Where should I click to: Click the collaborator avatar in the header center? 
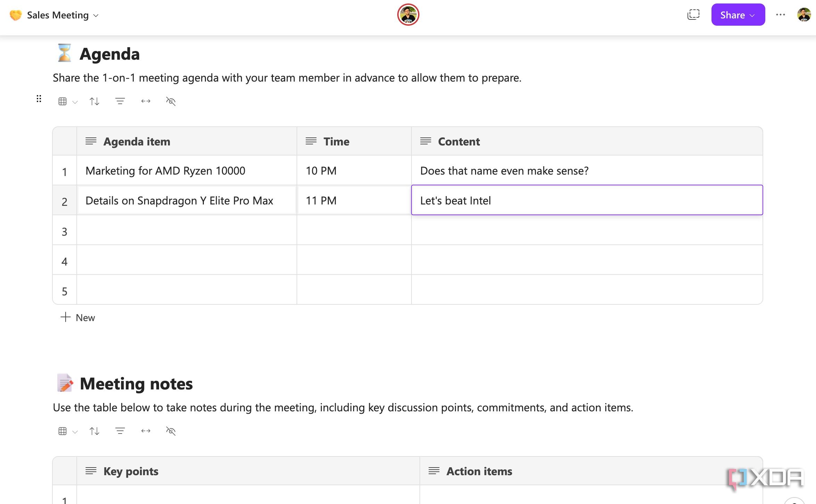click(408, 15)
